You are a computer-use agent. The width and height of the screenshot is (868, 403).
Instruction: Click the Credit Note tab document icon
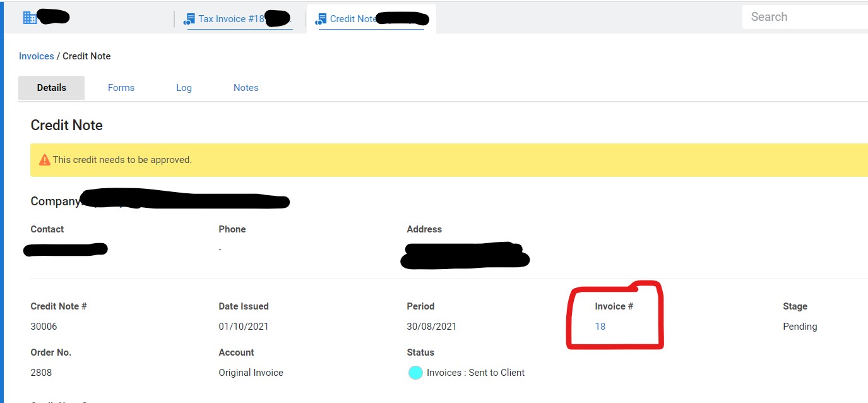coord(321,20)
